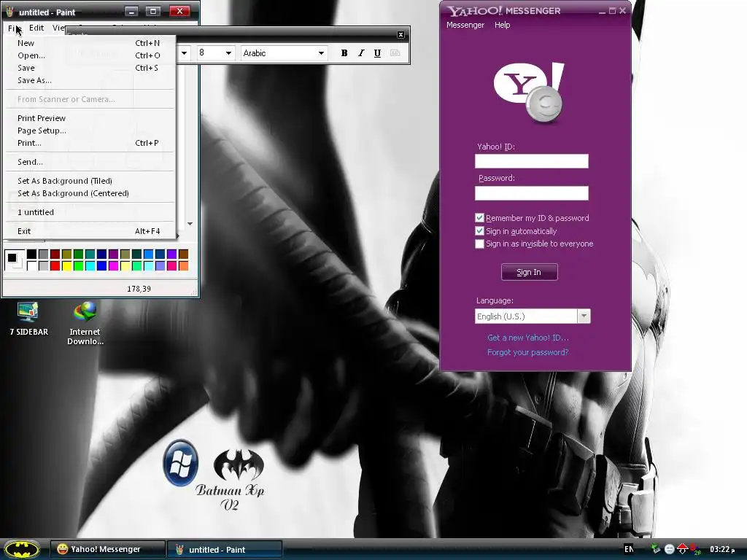Click the Paint app icon in title bar
This screenshot has width=747, height=560.
(10, 12)
